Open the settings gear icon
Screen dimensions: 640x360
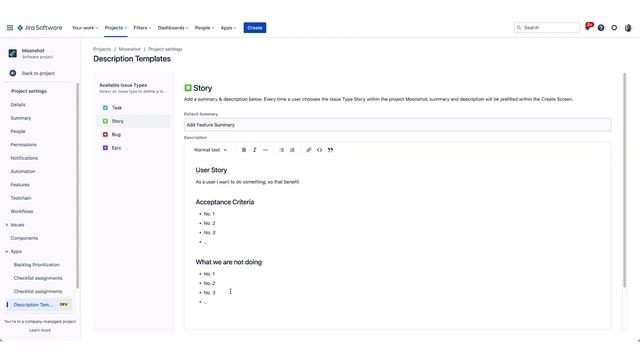614,28
